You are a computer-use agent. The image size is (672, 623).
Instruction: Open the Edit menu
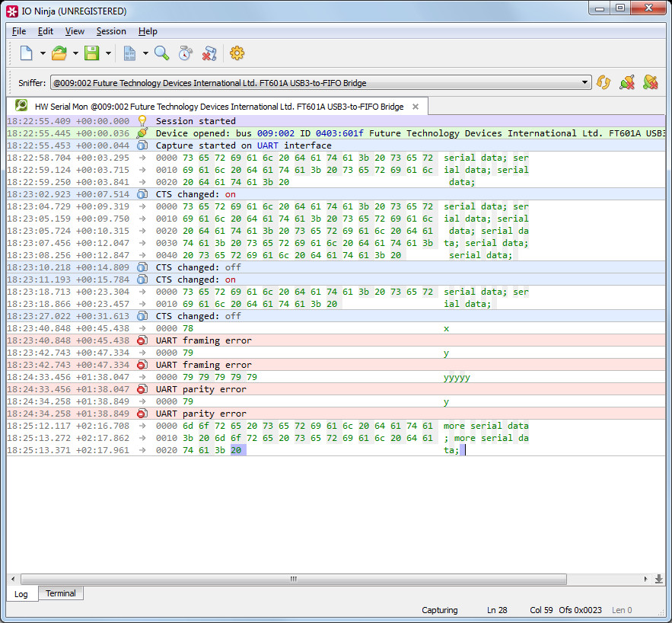point(46,31)
